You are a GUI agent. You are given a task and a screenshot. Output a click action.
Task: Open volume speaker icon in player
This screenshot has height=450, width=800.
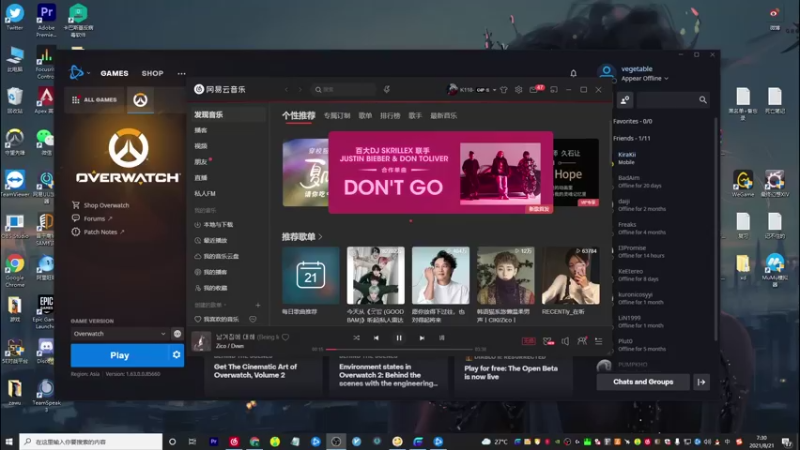click(x=565, y=341)
